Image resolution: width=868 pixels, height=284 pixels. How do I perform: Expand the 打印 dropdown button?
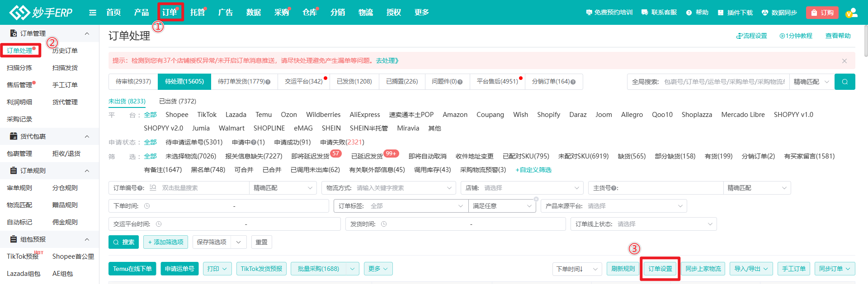click(217, 269)
